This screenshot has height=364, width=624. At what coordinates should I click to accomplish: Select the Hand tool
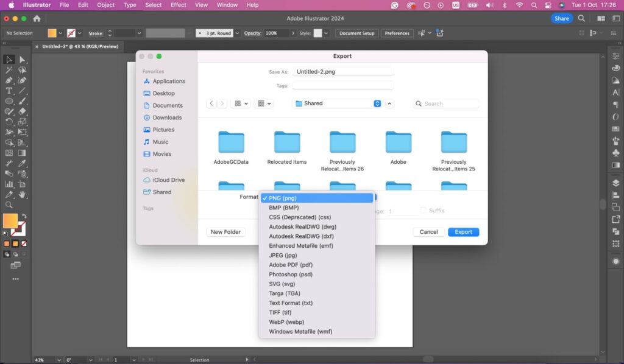click(x=23, y=194)
